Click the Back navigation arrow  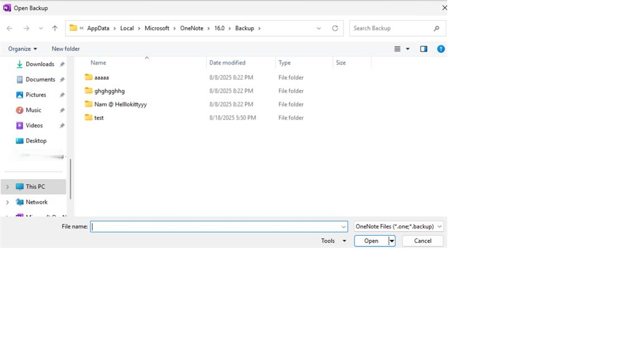pos(10,28)
